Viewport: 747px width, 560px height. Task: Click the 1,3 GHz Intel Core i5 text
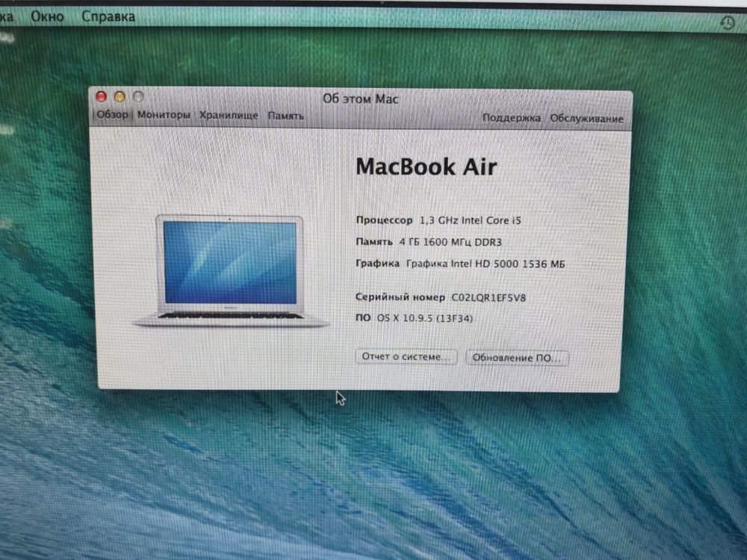click(x=470, y=220)
